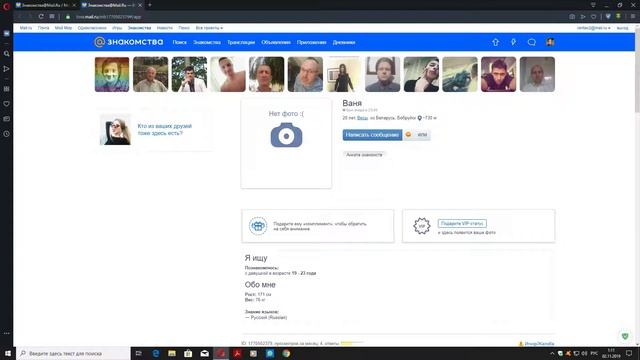
Task: Click the Windows taskbar search box
Action: [73, 353]
